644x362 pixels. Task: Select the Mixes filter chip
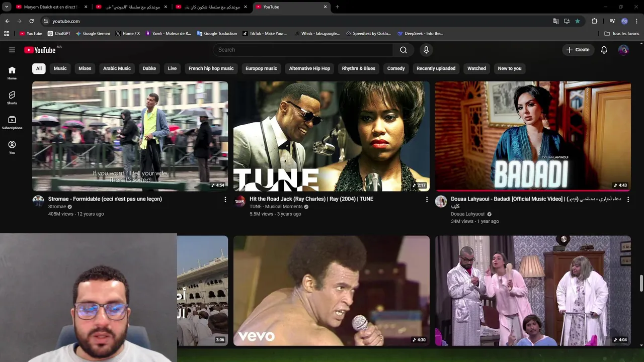tap(85, 68)
